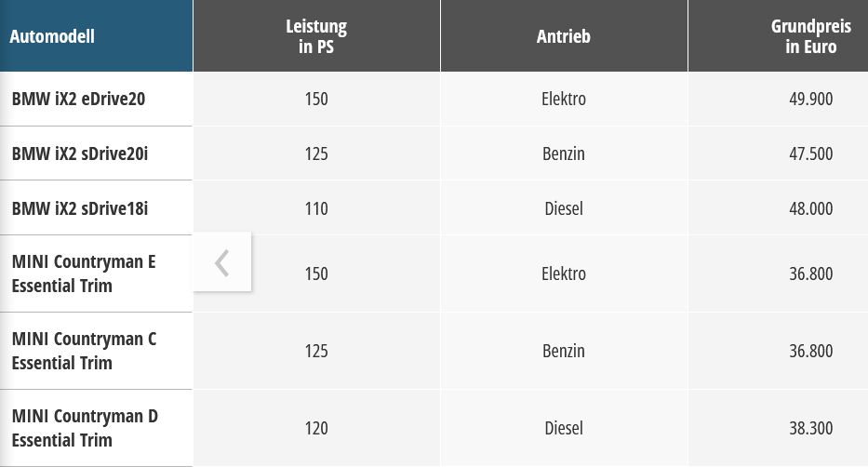Click the left chevron scroll arrow
Image resolution: width=868 pixels, height=467 pixels.
(x=221, y=262)
